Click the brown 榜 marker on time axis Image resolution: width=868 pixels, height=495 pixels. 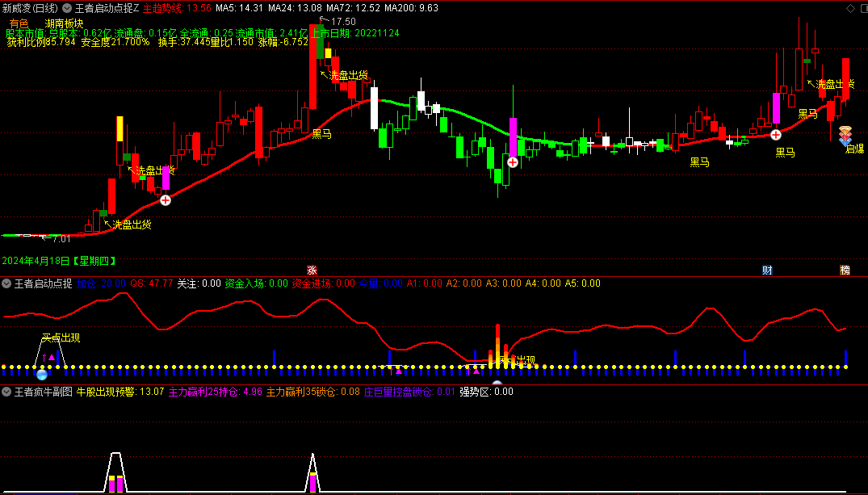click(845, 271)
